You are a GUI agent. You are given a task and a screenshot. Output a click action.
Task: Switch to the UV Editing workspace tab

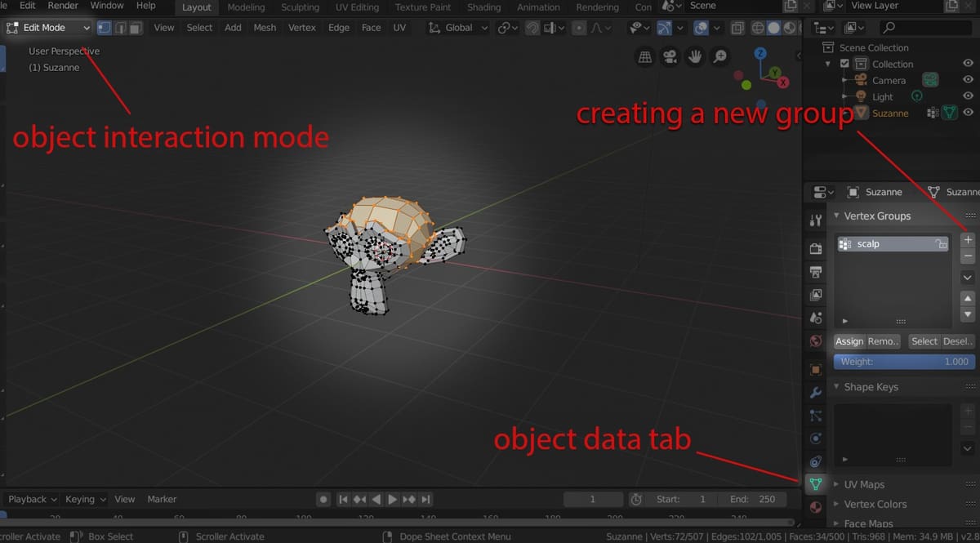357,7
